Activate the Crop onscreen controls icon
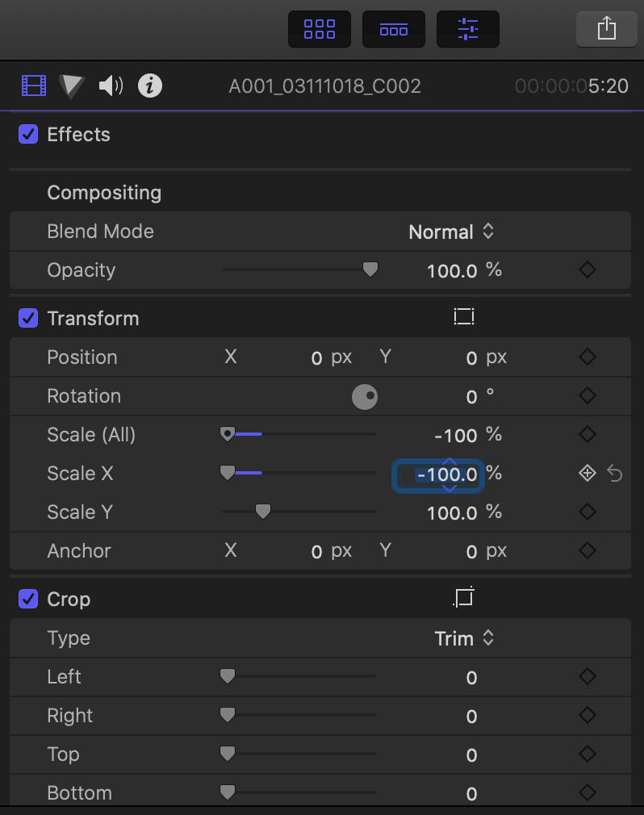The height and width of the screenshot is (815, 644). (464, 599)
